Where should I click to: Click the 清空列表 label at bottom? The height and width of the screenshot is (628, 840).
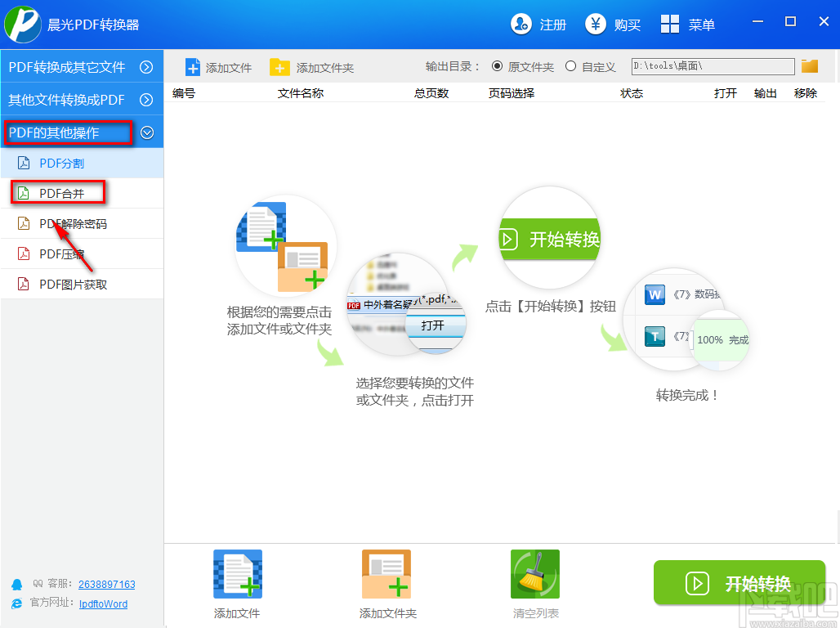(535, 613)
